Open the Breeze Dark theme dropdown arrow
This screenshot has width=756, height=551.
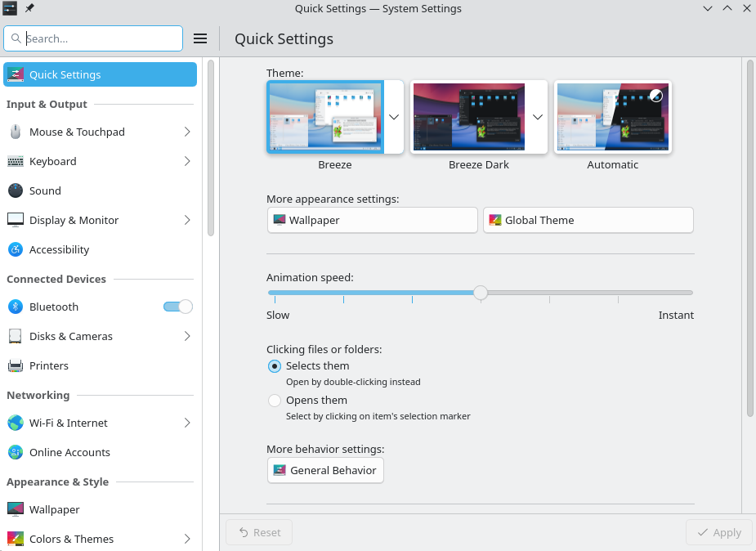[x=538, y=117]
